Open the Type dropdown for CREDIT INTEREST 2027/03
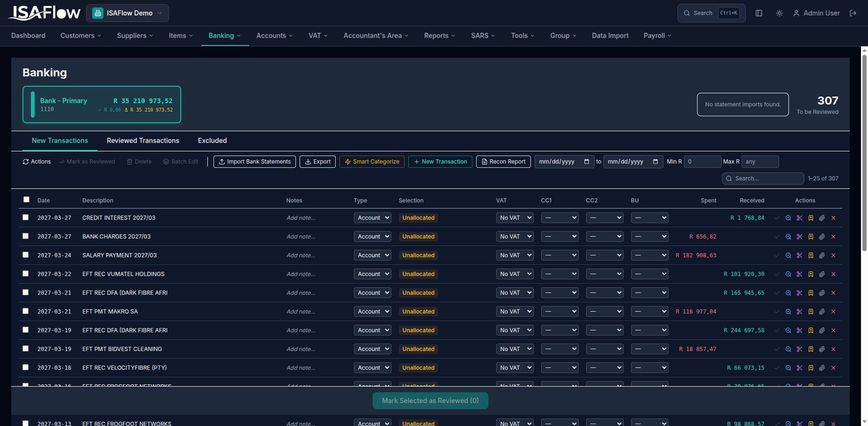Viewport: 868px width, 426px height. pos(372,218)
